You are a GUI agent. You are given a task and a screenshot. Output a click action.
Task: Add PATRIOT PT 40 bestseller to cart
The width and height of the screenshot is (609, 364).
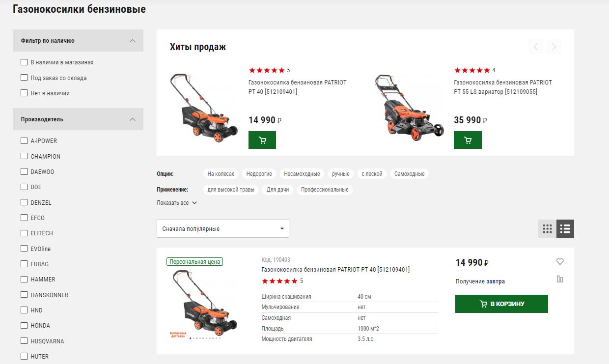click(262, 140)
